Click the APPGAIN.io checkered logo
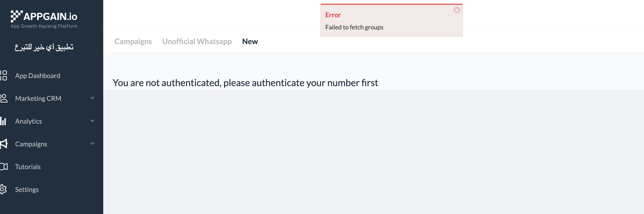 pos(17,16)
